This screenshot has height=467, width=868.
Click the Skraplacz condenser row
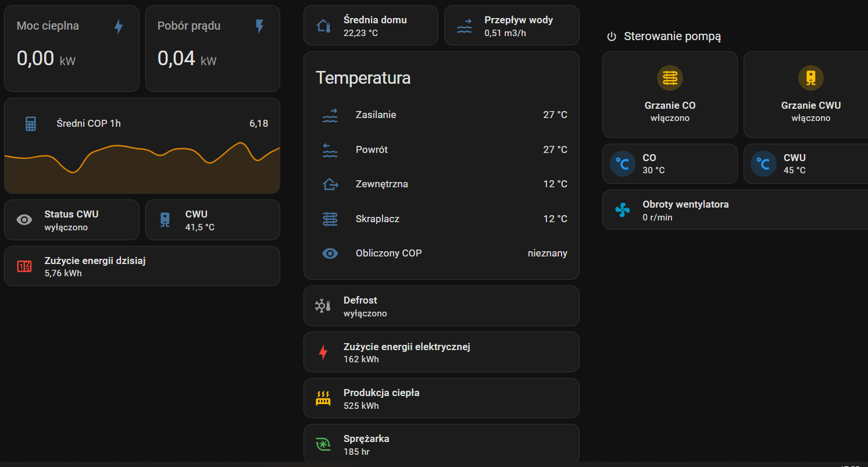click(x=441, y=219)
